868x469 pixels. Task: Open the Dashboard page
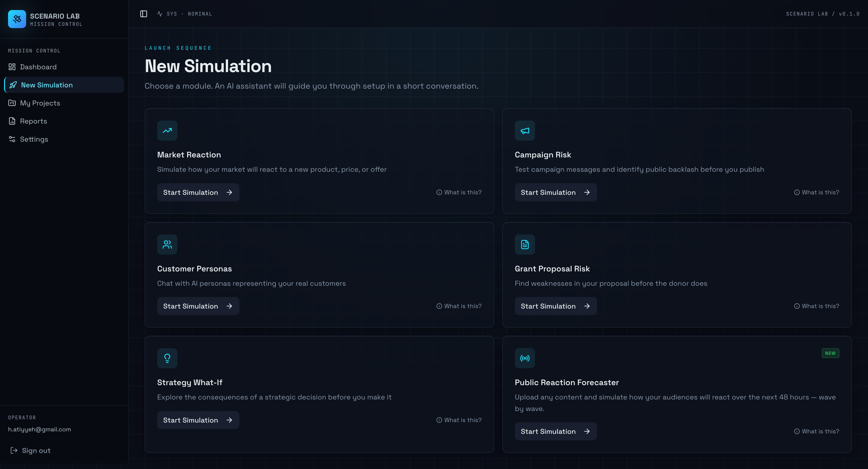coord(64,67)
